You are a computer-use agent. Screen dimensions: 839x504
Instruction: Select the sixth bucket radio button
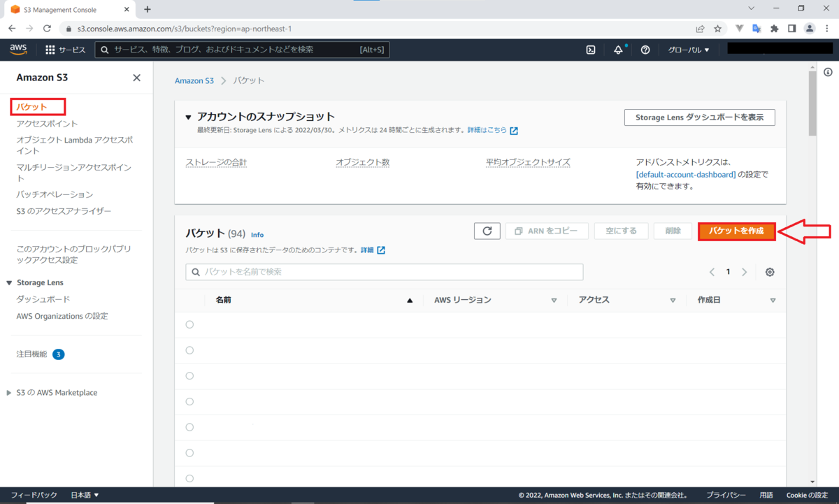(x=189, y=453)
